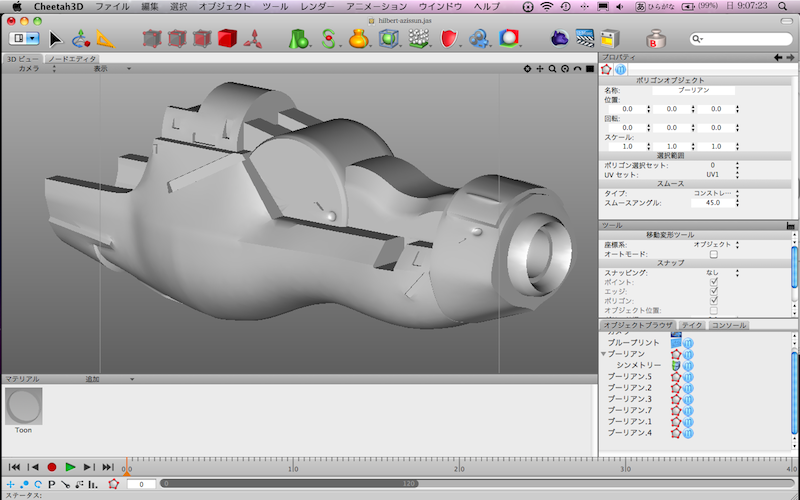800x500 pixels.
Task: Uncheck the エッジ snap checkbox
Action: tap(713, 291)
